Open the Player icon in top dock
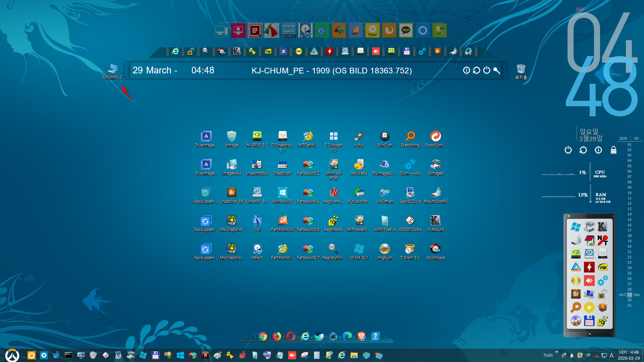Screen dimensions: 644x362 pyautogui.click(x=372, y=31)
